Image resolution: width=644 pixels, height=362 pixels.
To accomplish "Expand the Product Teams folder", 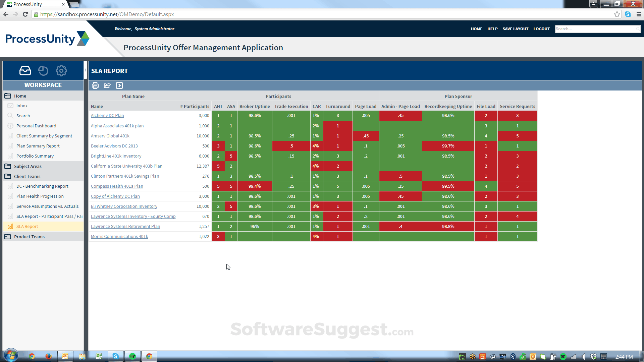I will (x=29, y=237).
